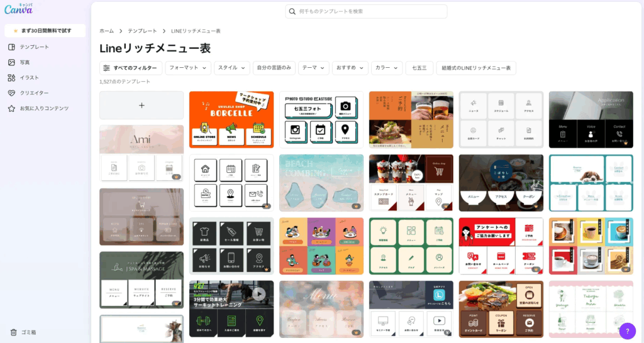Toggle the 自分の言語のみ filter
Image resolution: width=644 pixels, height=343 pixels.
pos(274,68)
